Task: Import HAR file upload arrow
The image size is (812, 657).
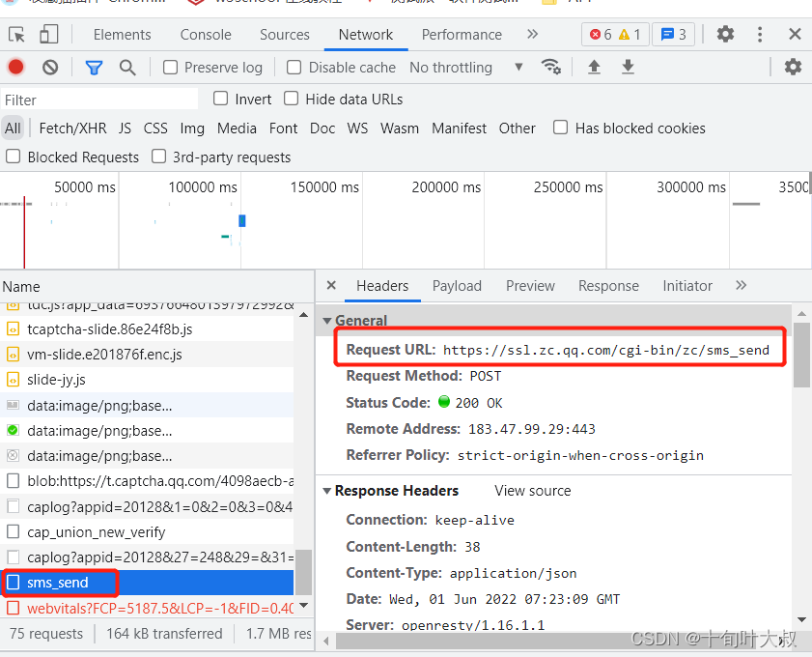Action: 594,67
